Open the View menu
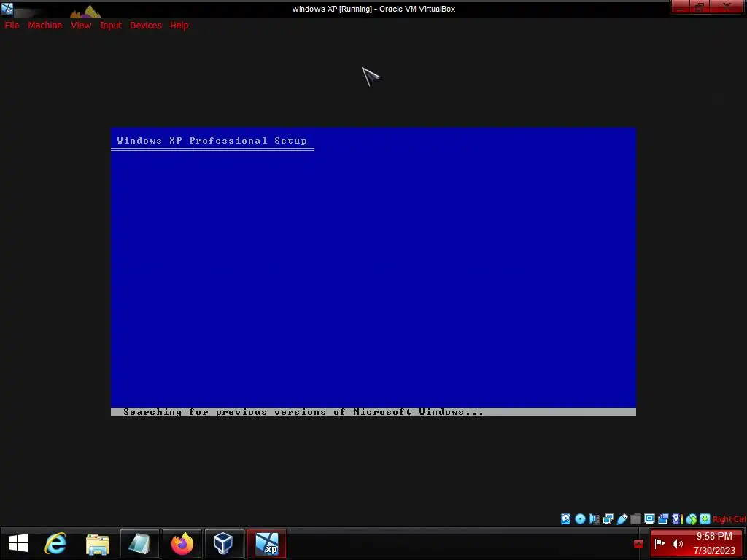Image resolution: width=747 pixels, height=560 pixels. pyautogui.click(x=81, y=26)
